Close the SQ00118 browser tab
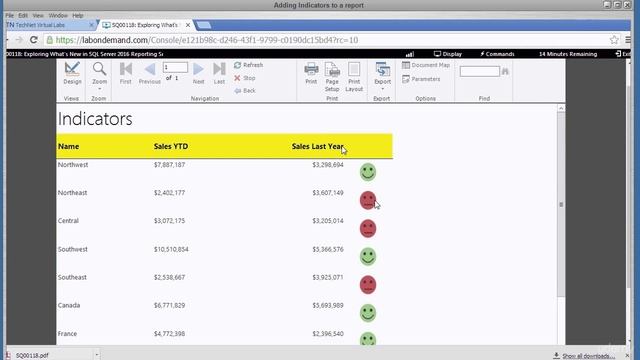The height and width of the screenshot is (360, 640). click(188, 25)
